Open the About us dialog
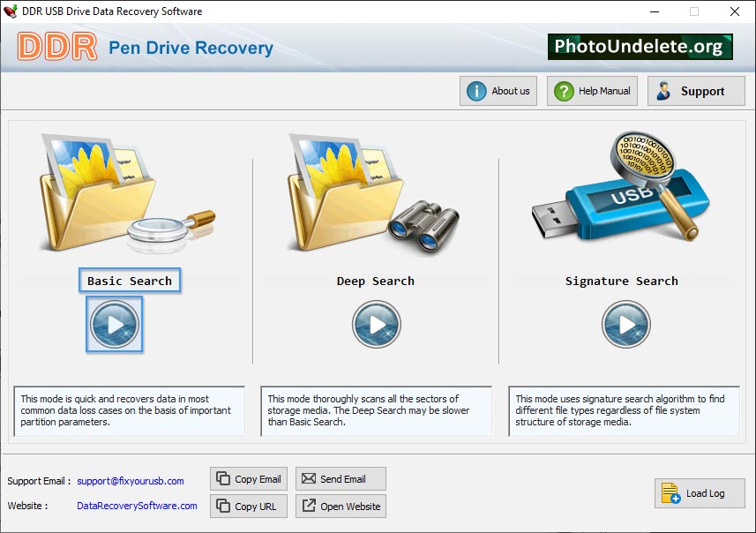 pyautogui.click(x=498, y=91)
